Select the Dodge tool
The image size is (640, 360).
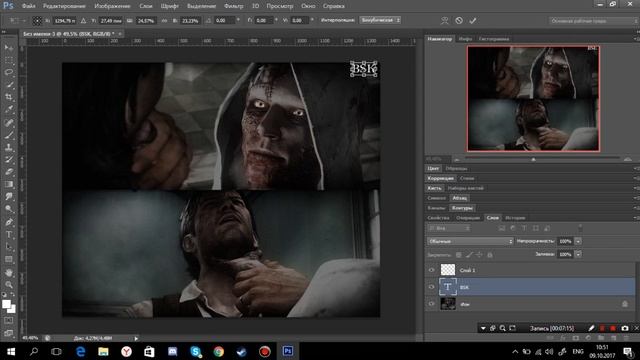click(9, 209)
